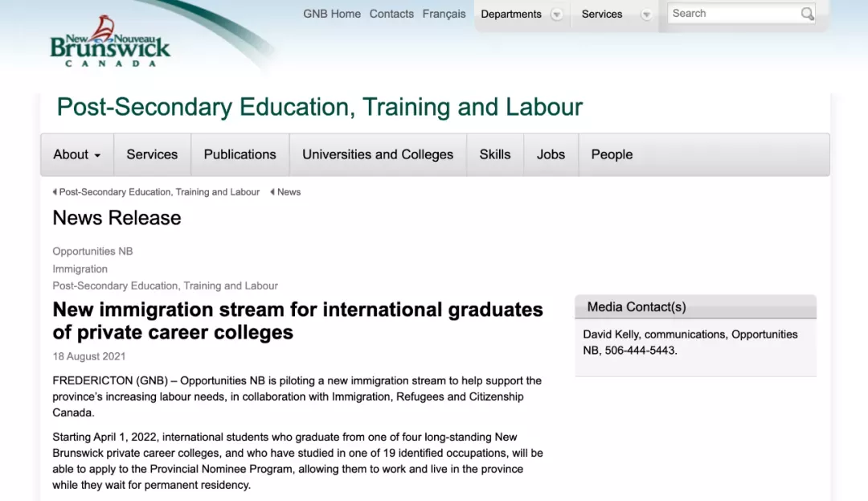Go back to News breadcrumb
The image size is (868, 501).
point(289,192)
